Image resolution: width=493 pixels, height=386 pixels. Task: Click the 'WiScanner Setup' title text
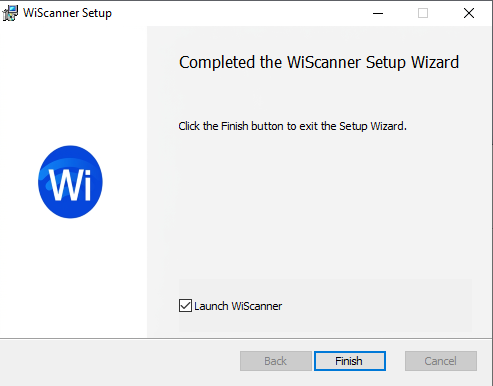(x=67, y=13)
